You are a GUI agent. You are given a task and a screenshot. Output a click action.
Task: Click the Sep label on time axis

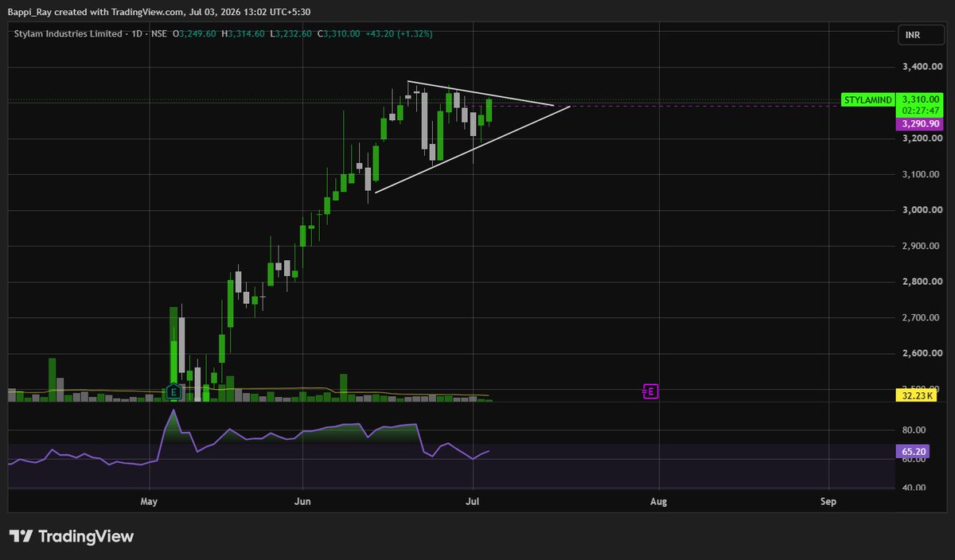[829, 502]
